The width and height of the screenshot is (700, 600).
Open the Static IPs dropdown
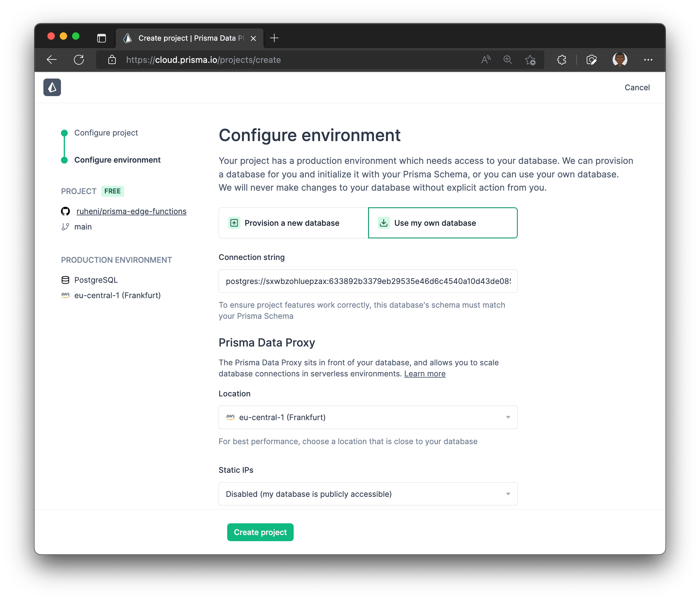tap(368, 494)
